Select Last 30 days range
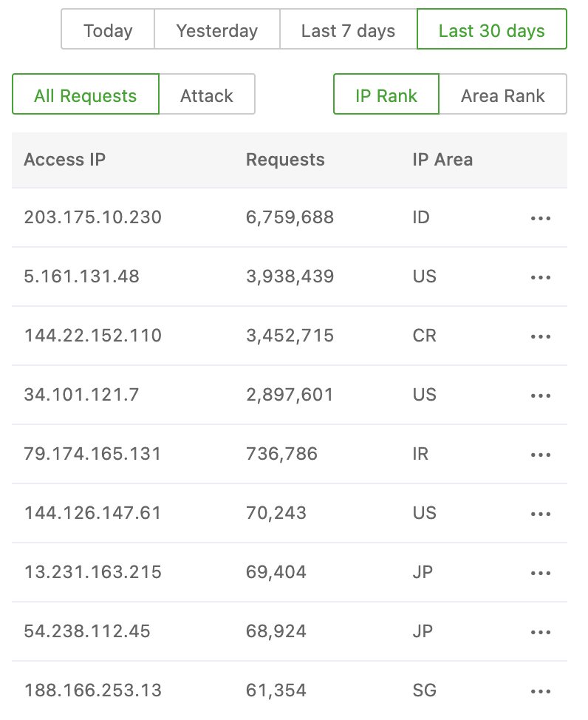 pyautogui.click(x=492, y=30)
